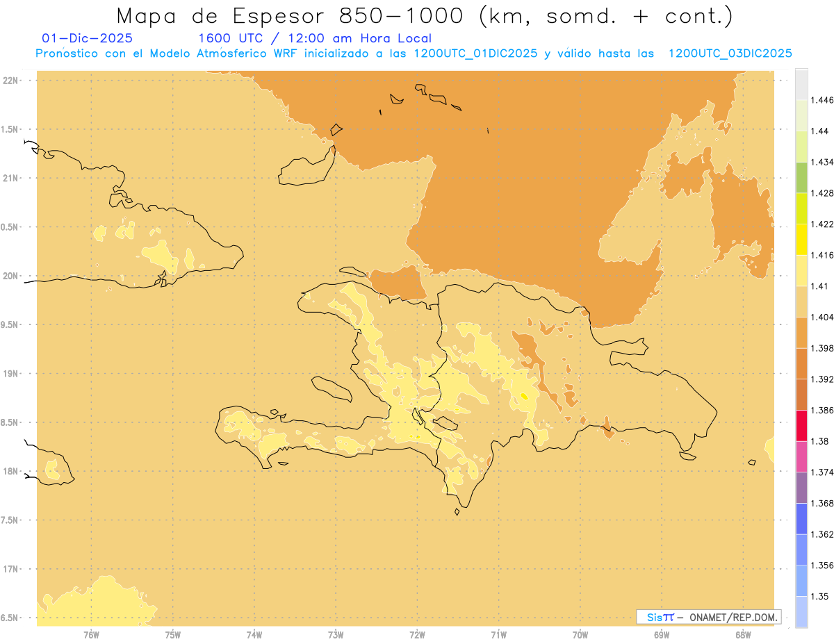Click the colorbar value '1.422'
The height and width of the screenshot is (644, 834).
823,224
